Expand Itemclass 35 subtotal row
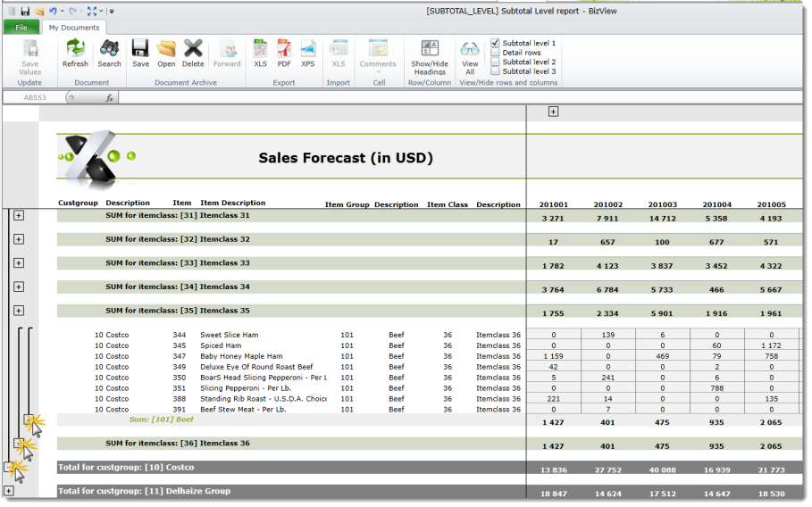Viewport: 812px width, 507px height. (19, 311)
